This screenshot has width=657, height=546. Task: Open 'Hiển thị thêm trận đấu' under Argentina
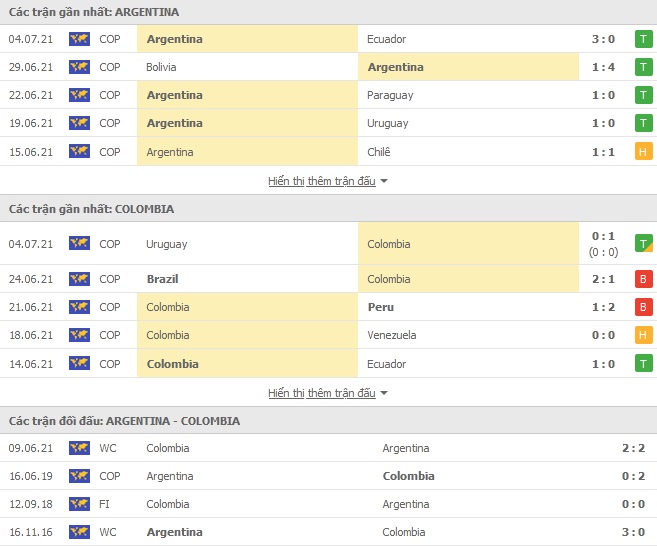tap(322, 181)
